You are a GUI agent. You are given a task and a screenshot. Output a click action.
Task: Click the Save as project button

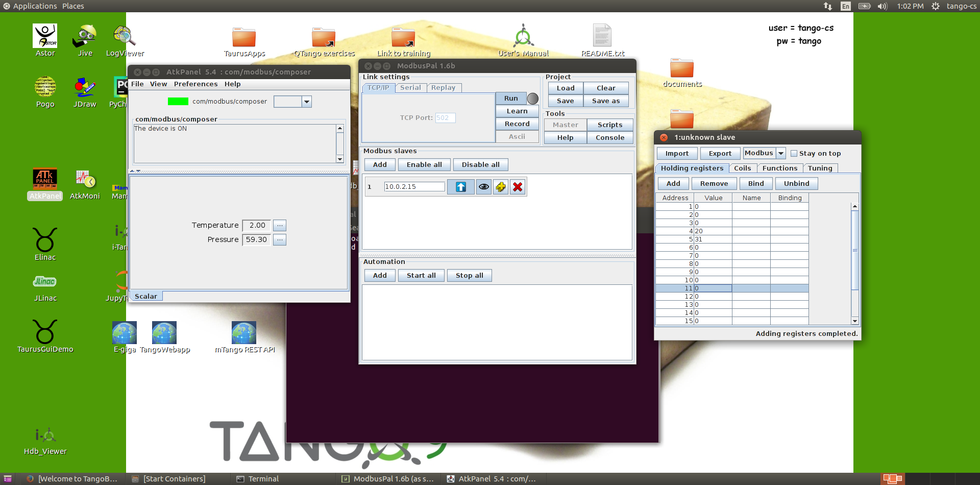click(x=606, y=101)
